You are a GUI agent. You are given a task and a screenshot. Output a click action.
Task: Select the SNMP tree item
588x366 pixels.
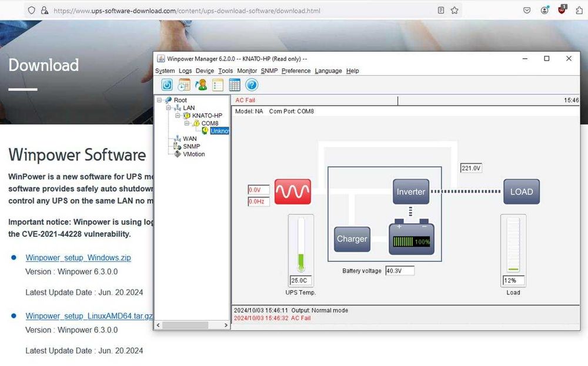pyautogui.click(x=191, y=146)
